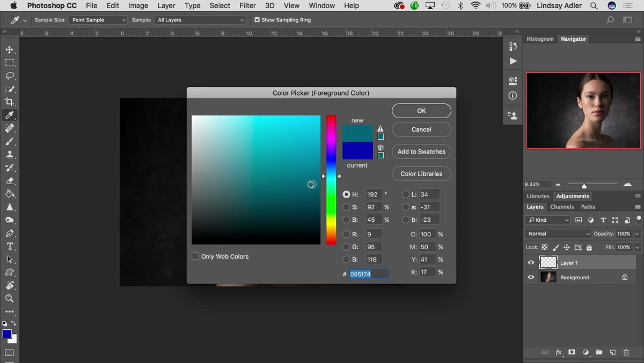Select the G green radio button
This screenshot has height=363, width=644.
pyautogui.click(x=346, y=247)
